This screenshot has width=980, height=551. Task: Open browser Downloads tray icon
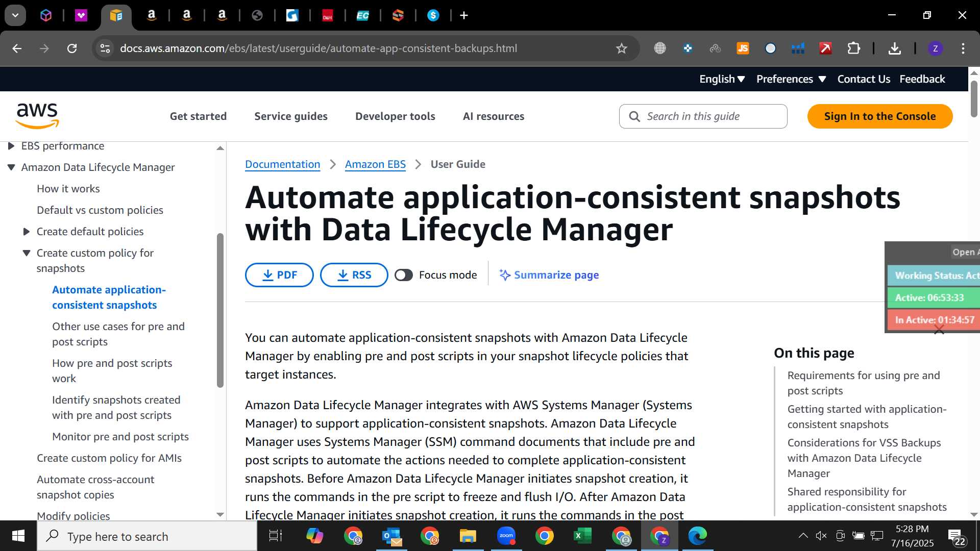[894, 48]
